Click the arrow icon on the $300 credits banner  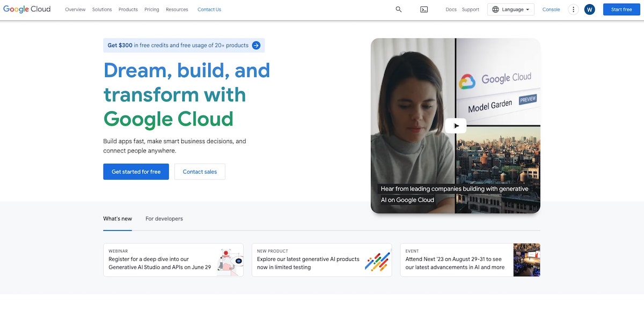[x=256, y=45]
